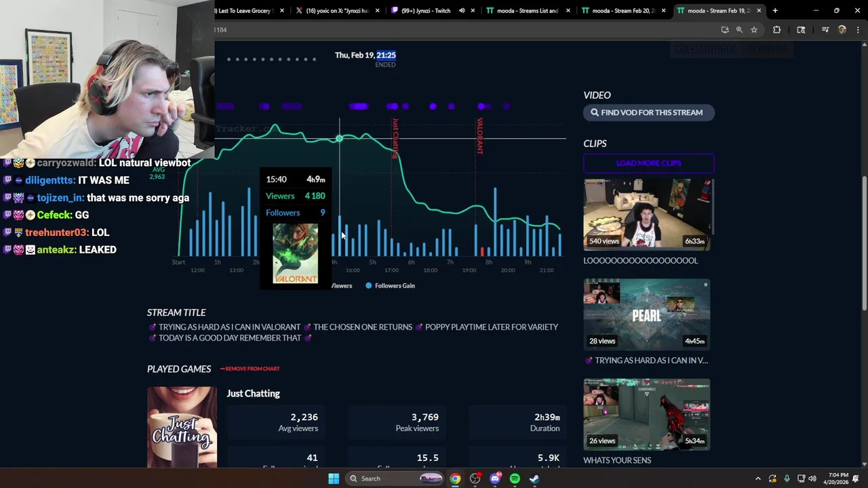The width and height of the screenshot is (868, 488).
Task: Click the Just Chatting marker on chart
Action: pos(395,138)
